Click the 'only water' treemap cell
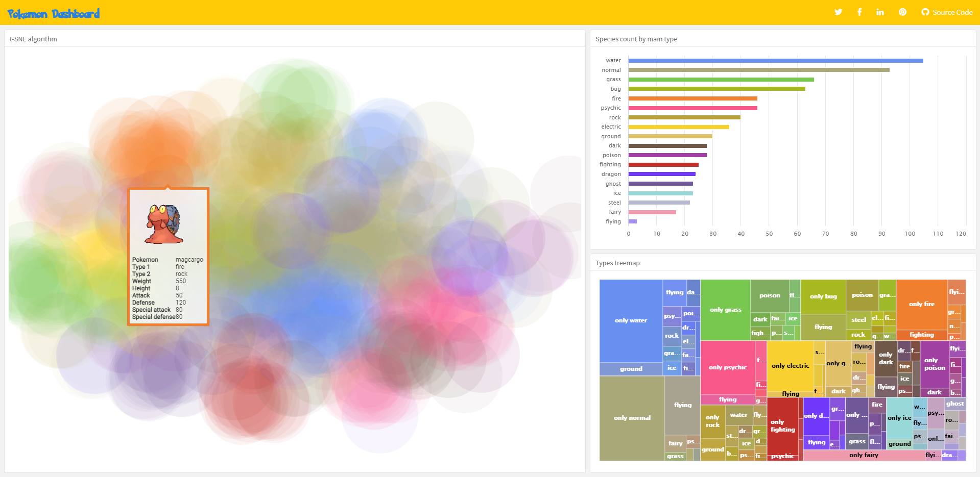The image size is (980, 477). pos(631,320)
